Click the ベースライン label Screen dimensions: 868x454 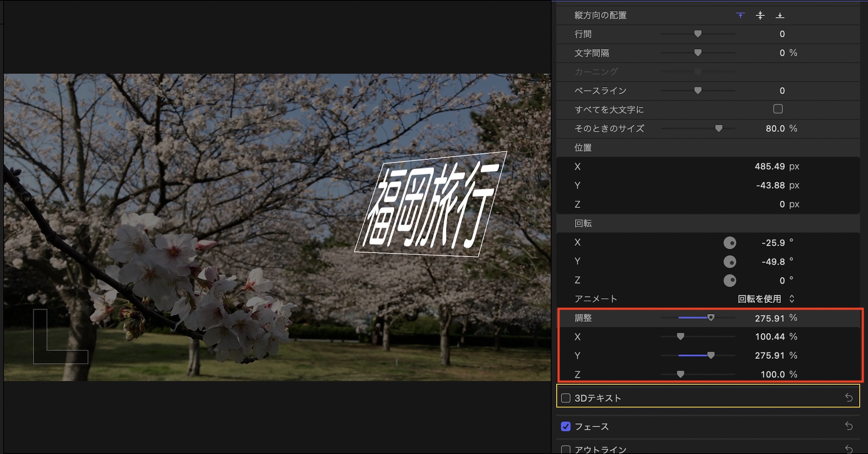600,91
